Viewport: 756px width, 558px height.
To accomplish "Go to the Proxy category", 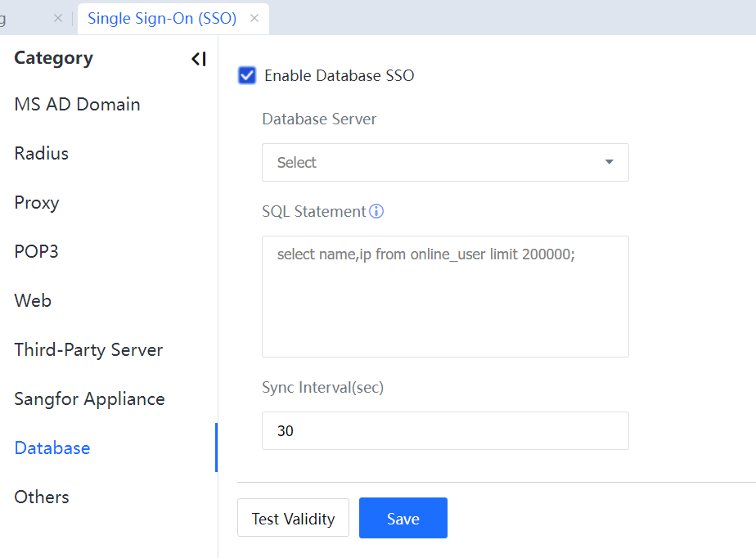I will tap(37, 203).
